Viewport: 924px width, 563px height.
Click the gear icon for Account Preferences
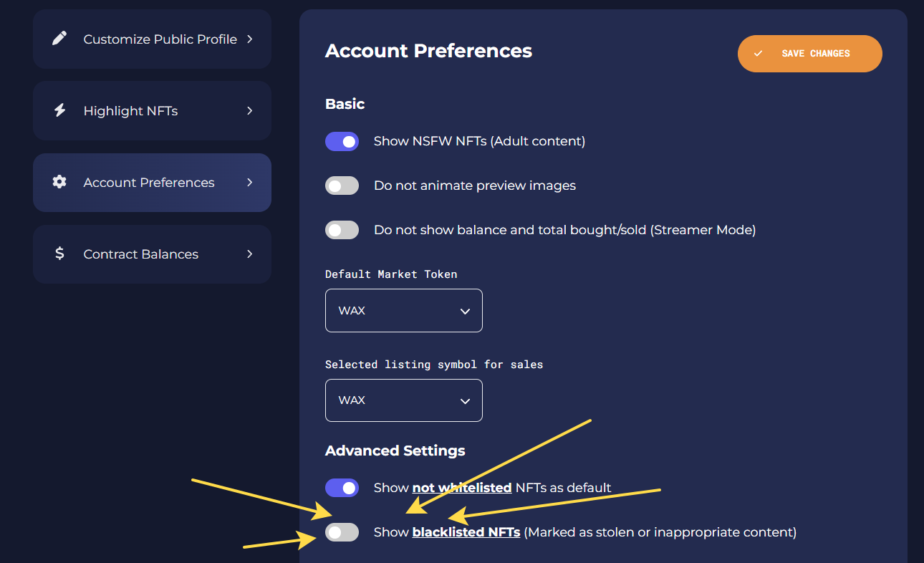[59, 182]
